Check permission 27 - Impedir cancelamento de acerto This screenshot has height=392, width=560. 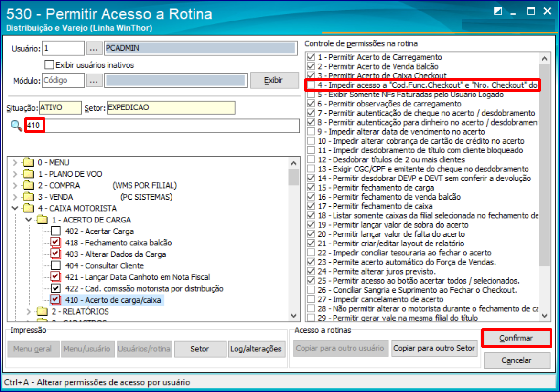click(x=311, y=299)
